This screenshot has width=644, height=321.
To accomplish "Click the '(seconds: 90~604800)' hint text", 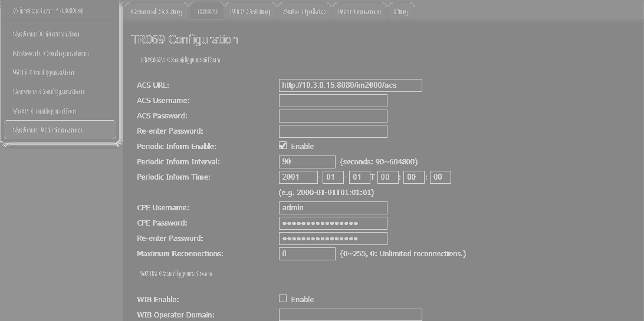I will (379, 162).
